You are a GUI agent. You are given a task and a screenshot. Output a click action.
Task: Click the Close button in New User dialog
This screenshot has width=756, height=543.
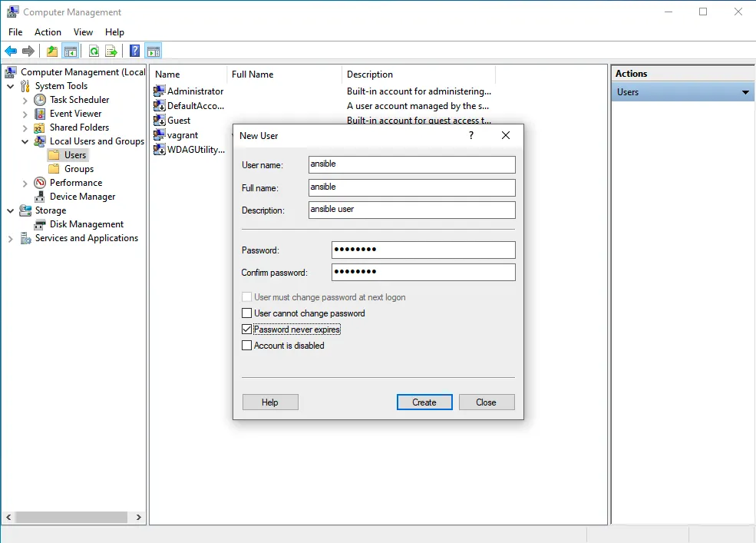tap(487, 402)
